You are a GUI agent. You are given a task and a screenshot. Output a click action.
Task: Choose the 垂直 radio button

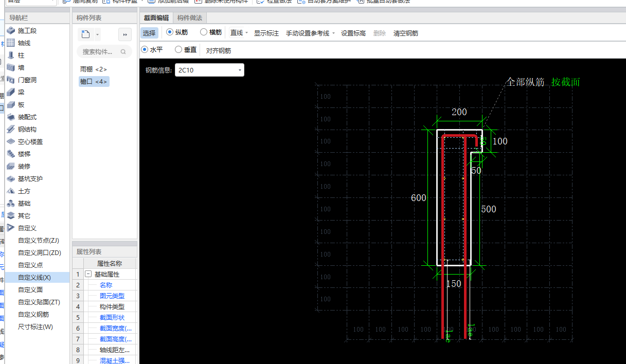(178, 50)
